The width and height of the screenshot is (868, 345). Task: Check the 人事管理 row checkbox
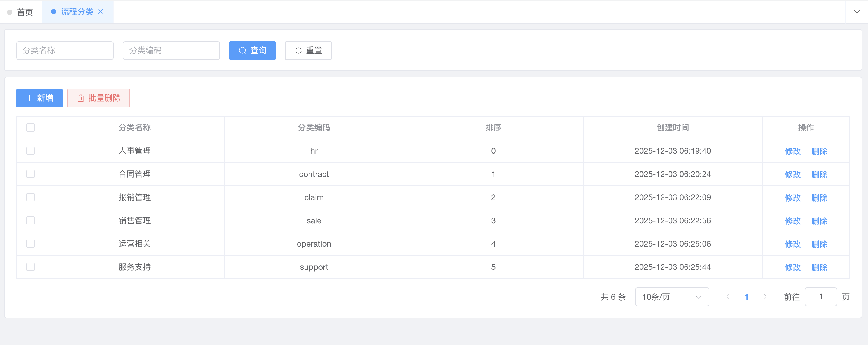[x=31, y=151]
